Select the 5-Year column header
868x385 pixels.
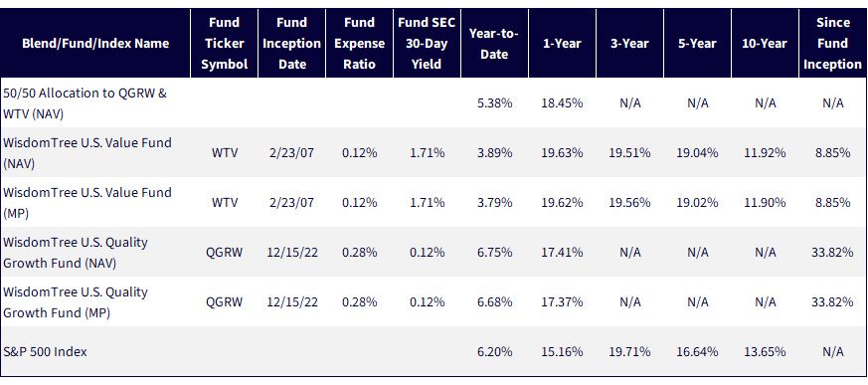point(697,43)
